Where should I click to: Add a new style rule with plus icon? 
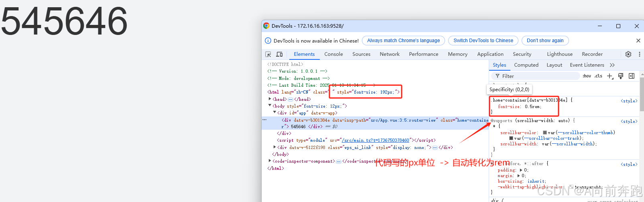610,76
